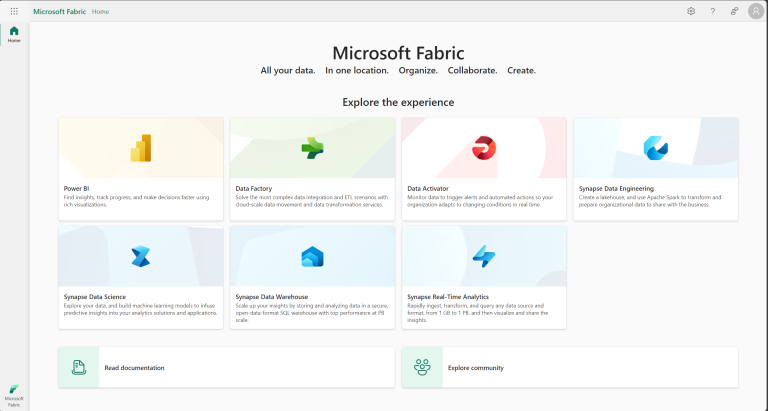Screen dimensions: 768x411
Task: Click the Synapse Data Science logo icon
Action: tap(141, 257)
